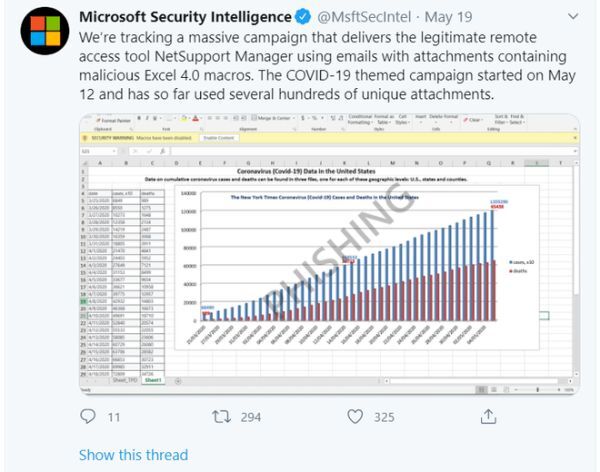This screenshot has height=472, width=600.
Task: Click the @MsftSecIntel handle
Action: pos(364,17)
